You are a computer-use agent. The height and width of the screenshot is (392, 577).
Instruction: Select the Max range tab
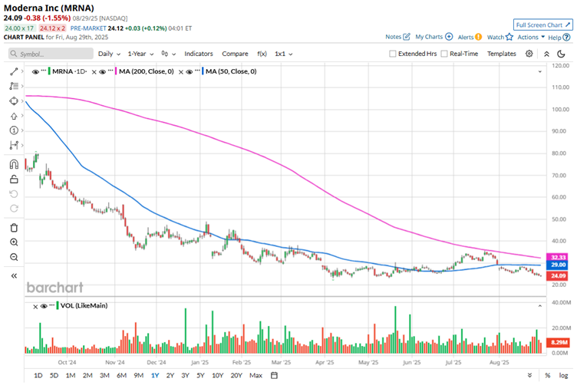click(x=256, y=375)
